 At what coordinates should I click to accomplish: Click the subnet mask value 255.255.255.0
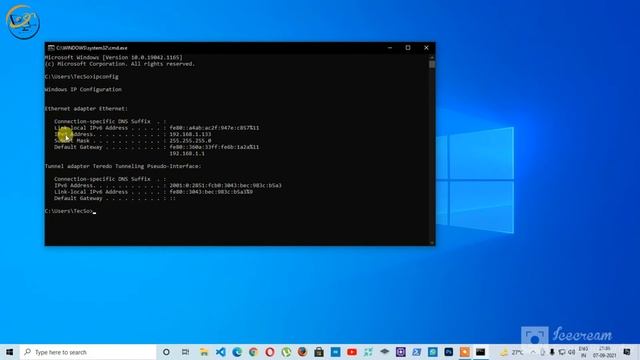[x=190, y=140]
